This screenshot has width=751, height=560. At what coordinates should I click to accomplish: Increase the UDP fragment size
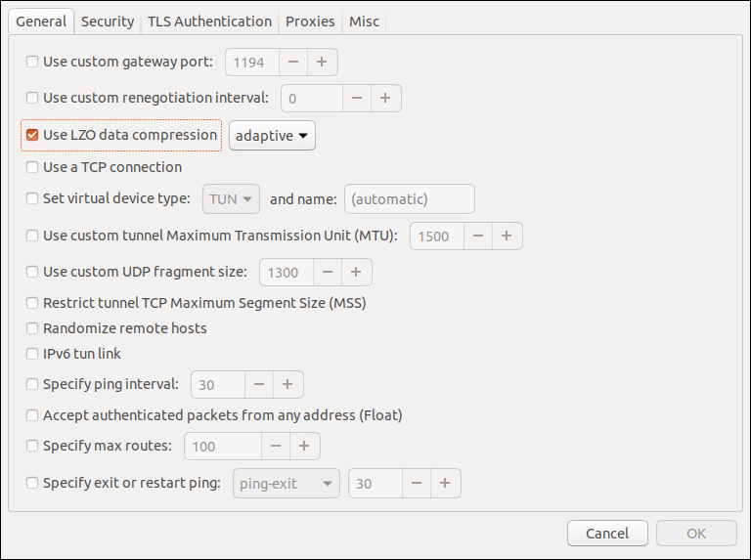(356, 273)
